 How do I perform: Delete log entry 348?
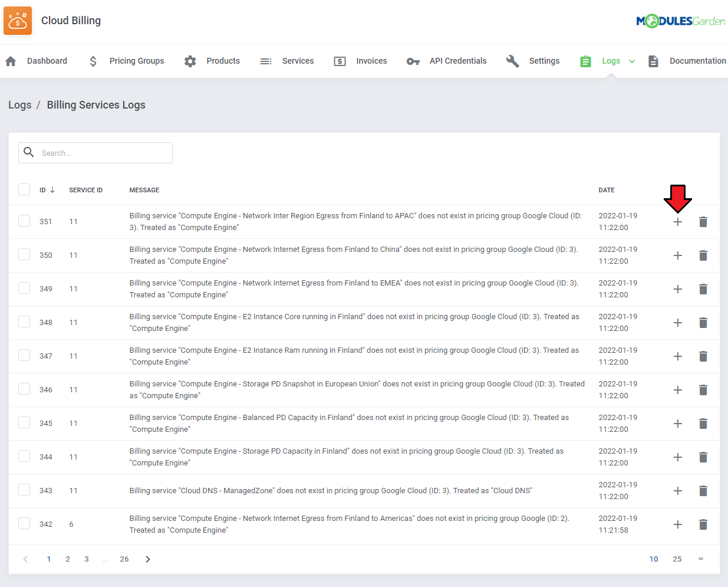703,323
